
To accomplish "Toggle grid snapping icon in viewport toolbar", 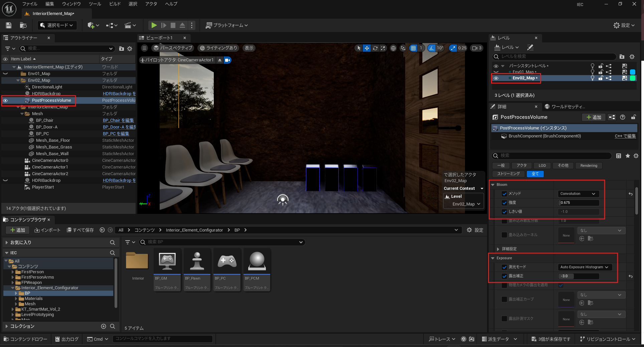I will pos(414,48).
